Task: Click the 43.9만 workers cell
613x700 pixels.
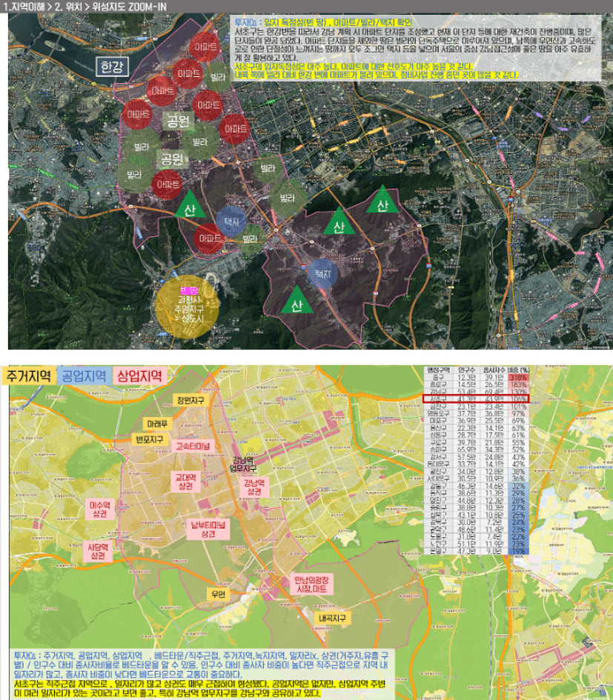Action: 494,399
